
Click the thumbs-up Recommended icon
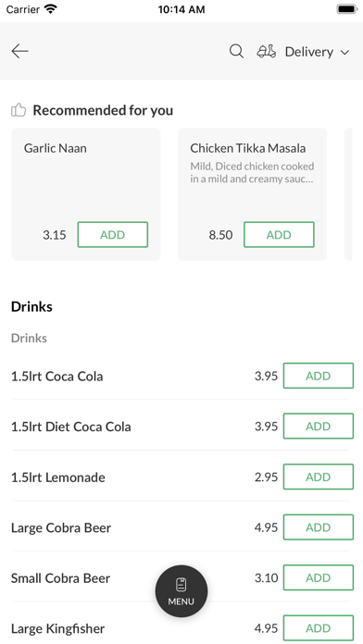19,110
